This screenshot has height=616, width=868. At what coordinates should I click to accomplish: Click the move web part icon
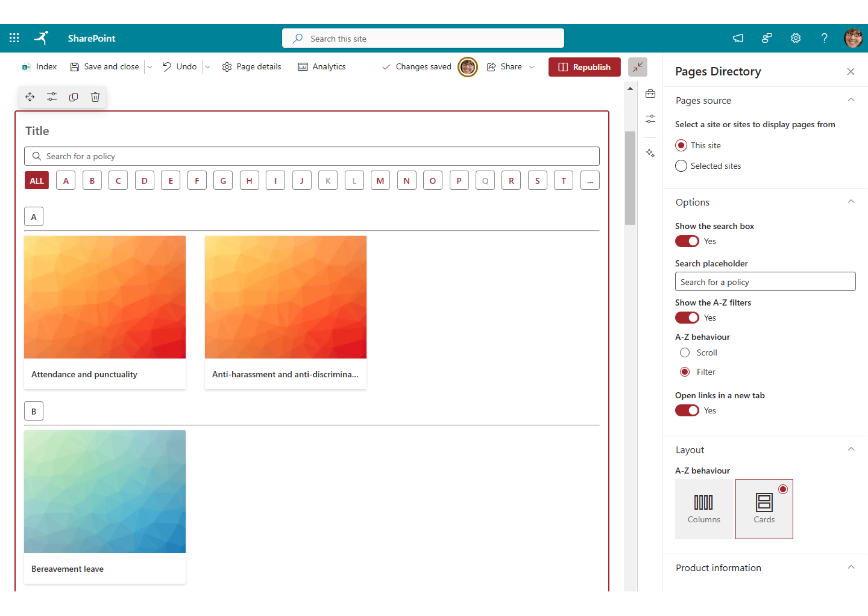click(30, 97)
